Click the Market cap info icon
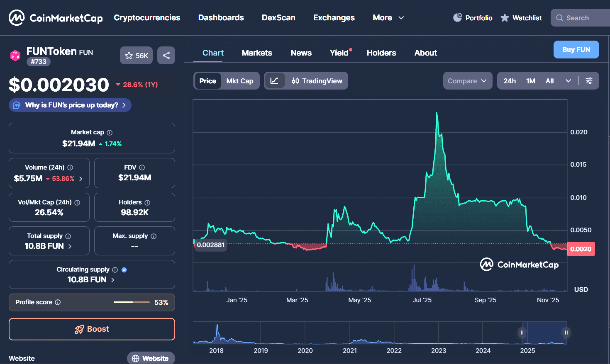 point(110,133)
